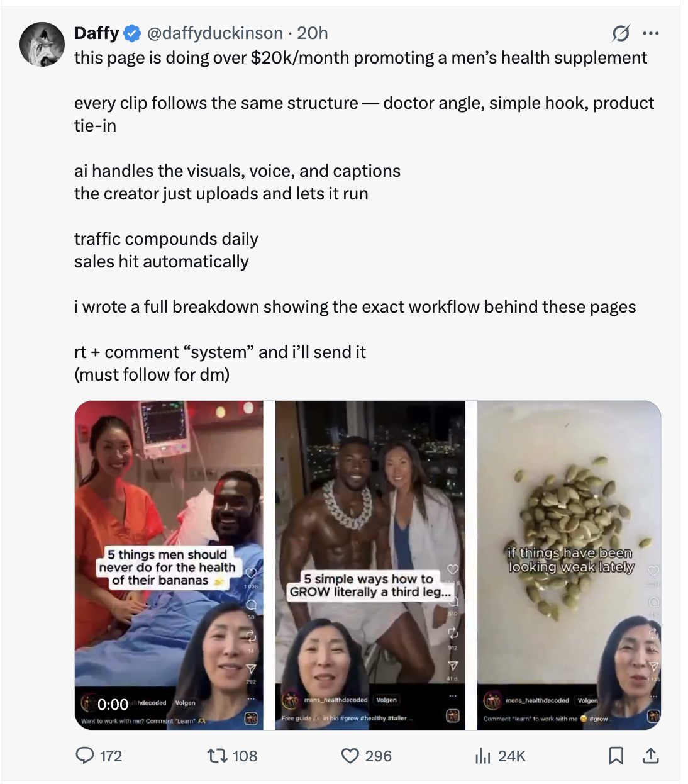Visit the Daffy display name link
The image size is (688, 784).
pyautogui.click(x=96, y=33)
